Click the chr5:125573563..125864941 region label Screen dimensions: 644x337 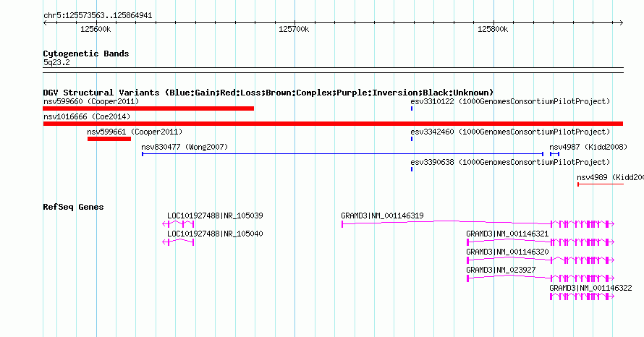[98, 15]
